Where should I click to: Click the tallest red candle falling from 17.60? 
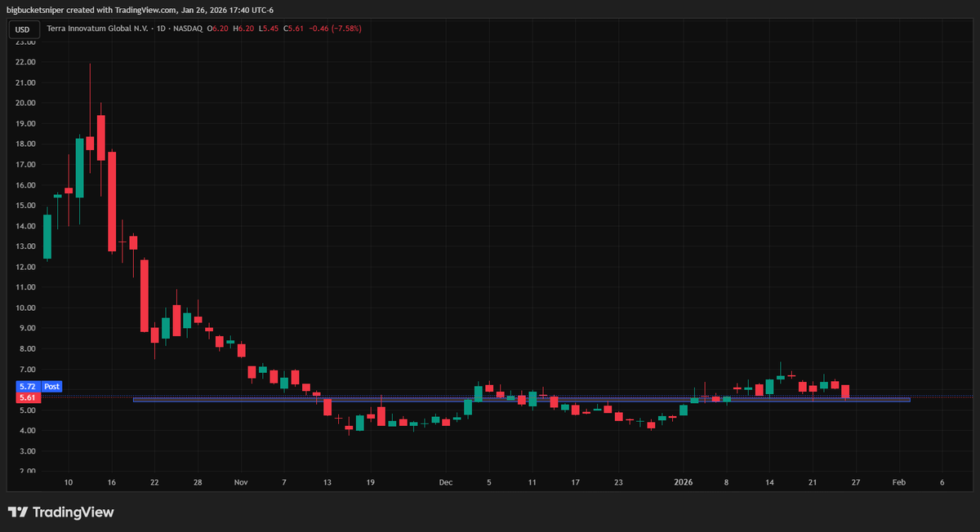click(x=112, y=202)
